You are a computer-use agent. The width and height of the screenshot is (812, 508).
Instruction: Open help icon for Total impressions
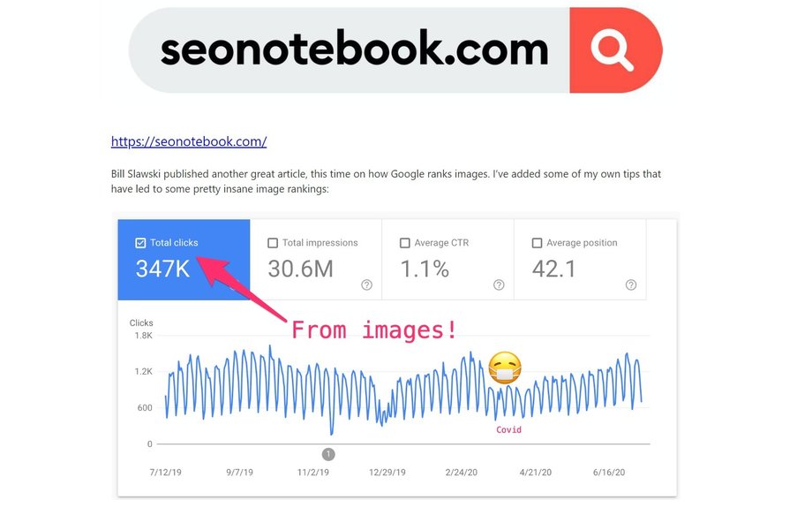366,284
